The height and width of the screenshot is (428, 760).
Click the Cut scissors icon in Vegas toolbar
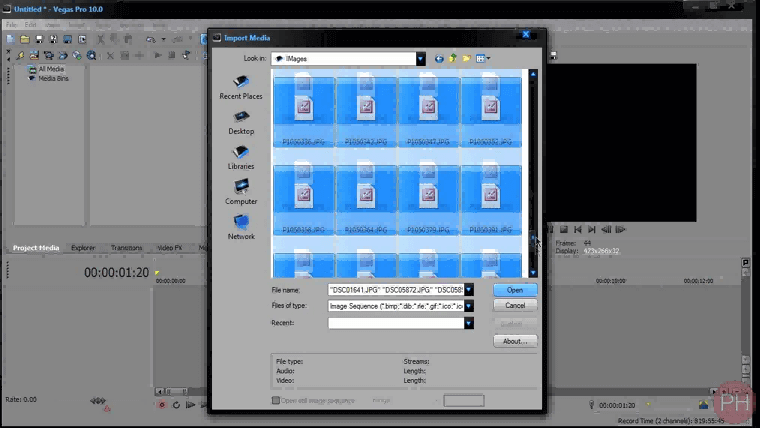coord(100,39)
